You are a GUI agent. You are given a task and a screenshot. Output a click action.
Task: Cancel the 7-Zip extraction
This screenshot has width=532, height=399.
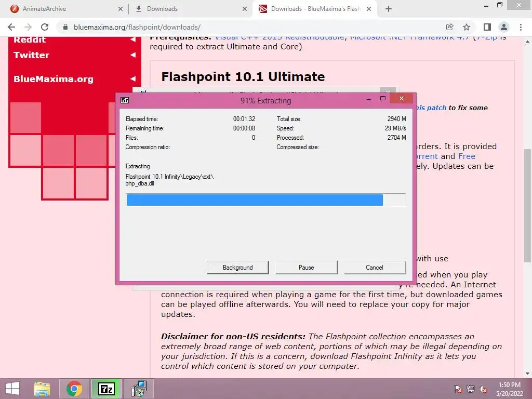[375, 268]
